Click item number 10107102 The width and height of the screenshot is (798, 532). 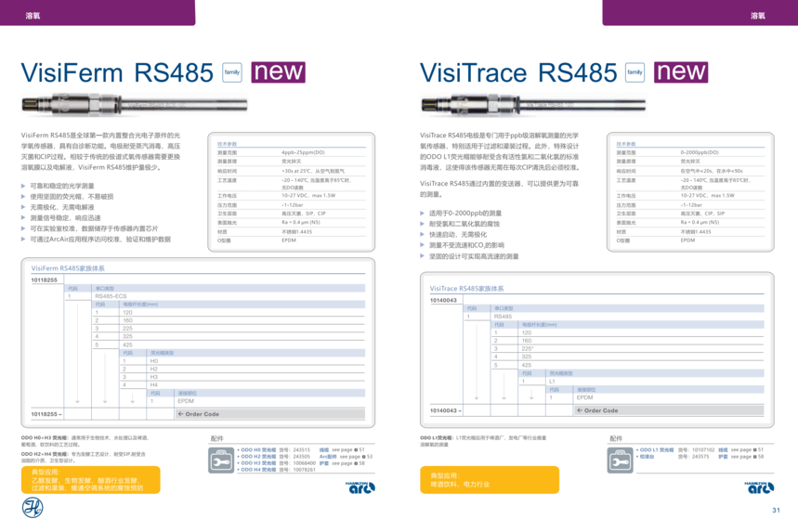[x=703, y=450]
